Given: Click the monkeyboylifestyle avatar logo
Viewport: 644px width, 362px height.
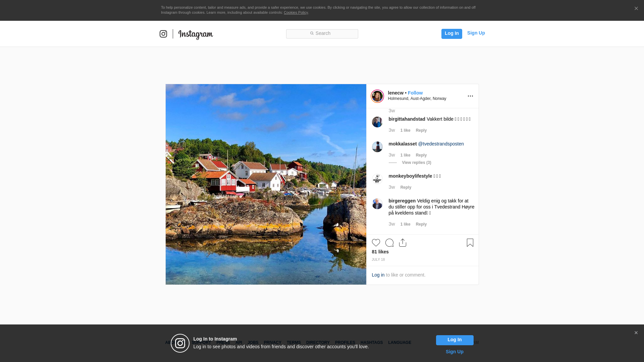Looking at the screenshot, I should point(377,179).
